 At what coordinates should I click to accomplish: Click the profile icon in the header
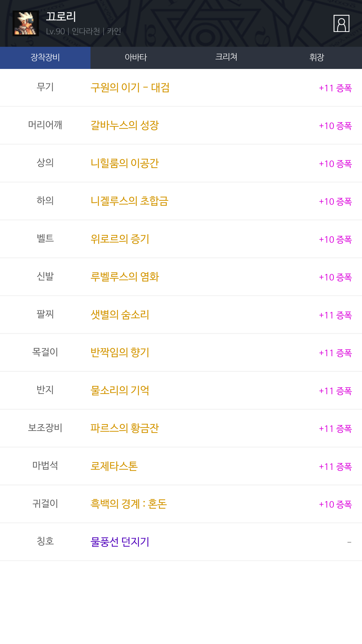[x=341, y=23]
